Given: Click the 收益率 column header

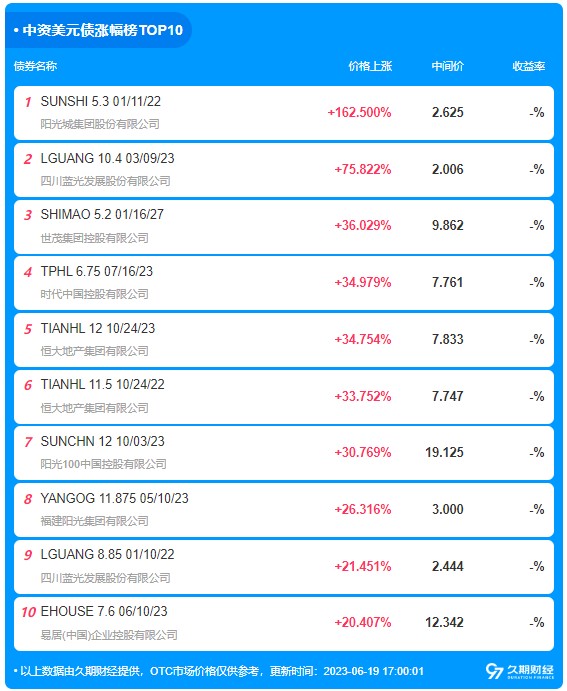Looking at the screenshot, I should point(529,66).
